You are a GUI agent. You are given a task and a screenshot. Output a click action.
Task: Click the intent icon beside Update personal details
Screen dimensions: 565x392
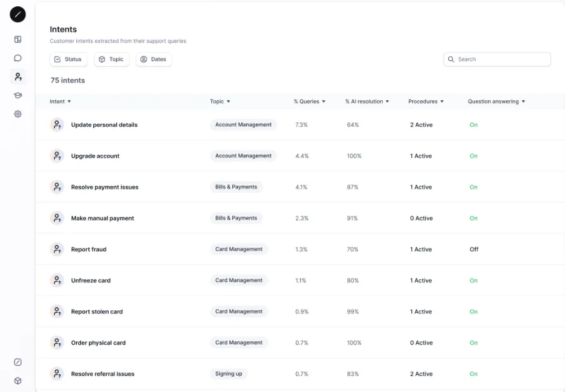coord(57,125)
